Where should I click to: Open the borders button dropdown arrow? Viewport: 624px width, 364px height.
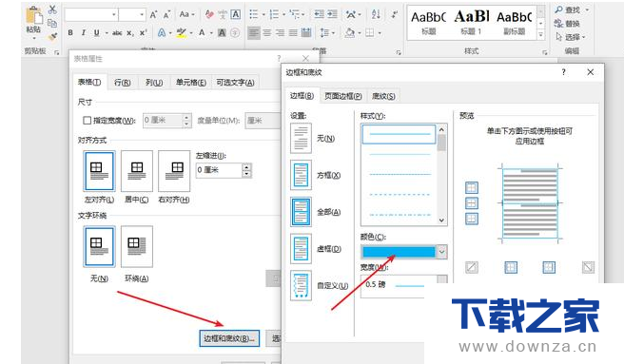380,33
